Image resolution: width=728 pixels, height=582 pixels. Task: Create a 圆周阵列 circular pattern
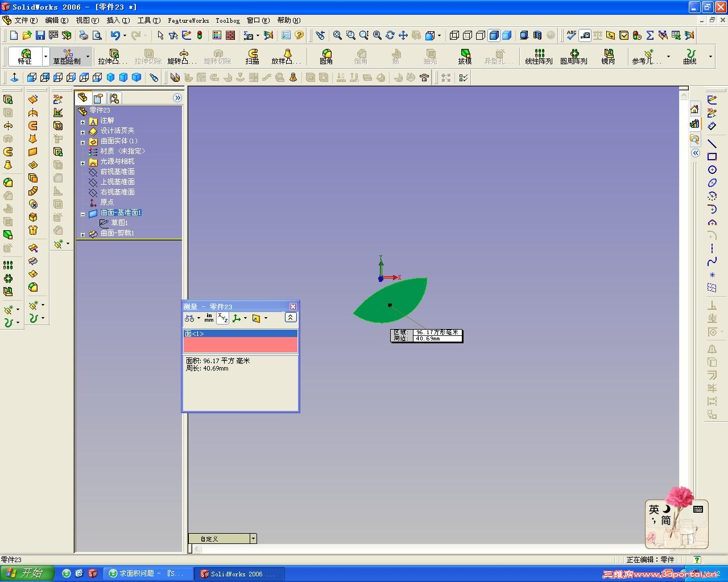coord(574,56)
